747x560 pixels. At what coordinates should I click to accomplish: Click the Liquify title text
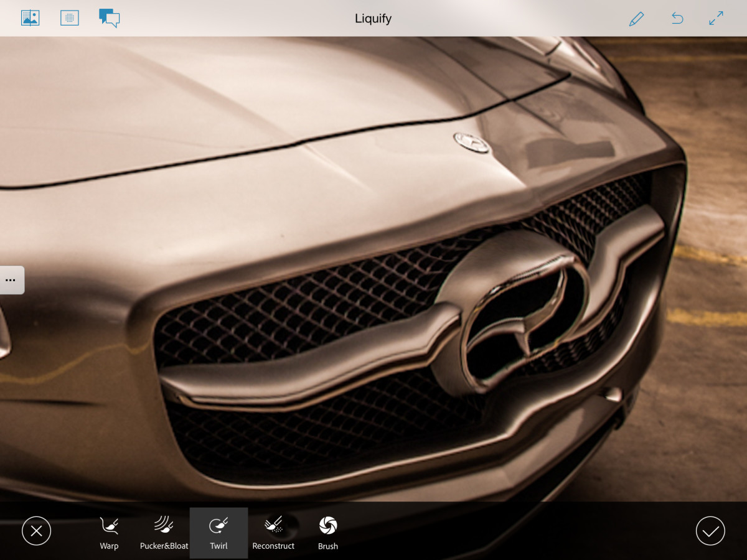(x=373, y=19)
